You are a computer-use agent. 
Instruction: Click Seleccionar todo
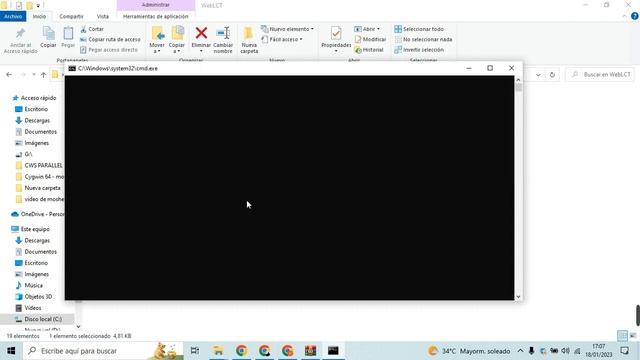419,29
